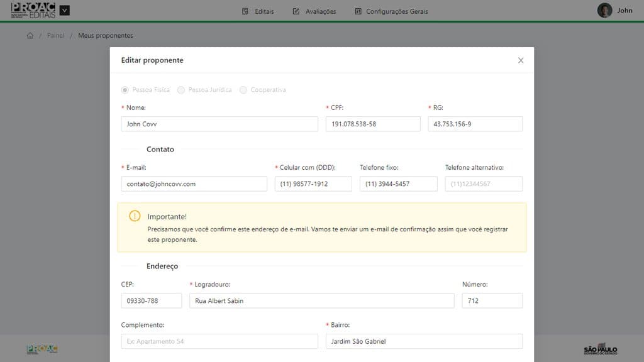644x362 pixels.
Task: Click the Contato section heading
Action: [160, 150]
